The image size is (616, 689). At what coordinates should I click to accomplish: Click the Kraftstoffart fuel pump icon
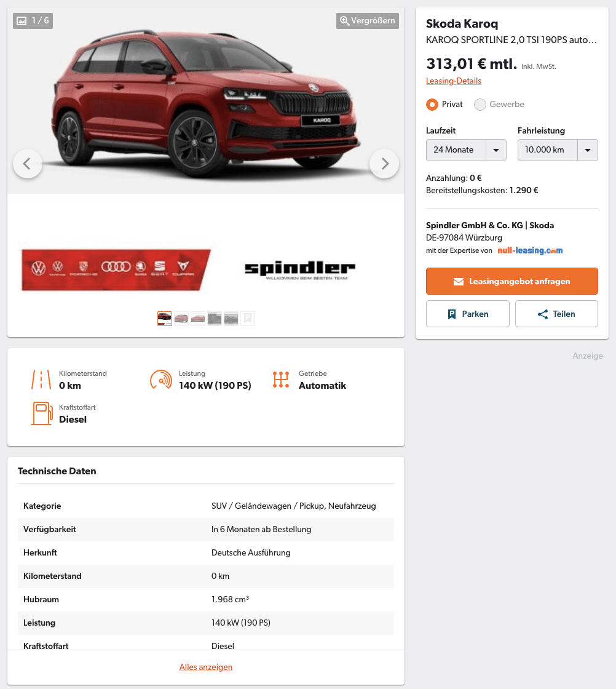(42, 413)
